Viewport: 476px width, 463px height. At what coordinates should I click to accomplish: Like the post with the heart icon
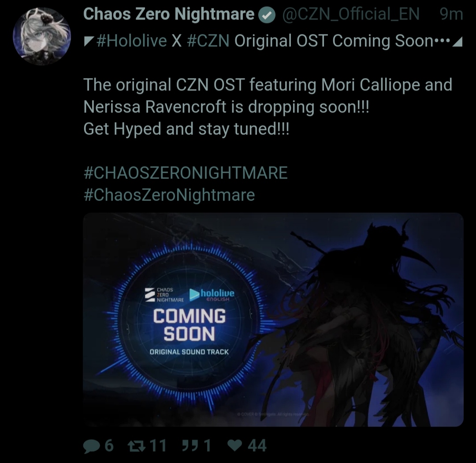point(234,446)
